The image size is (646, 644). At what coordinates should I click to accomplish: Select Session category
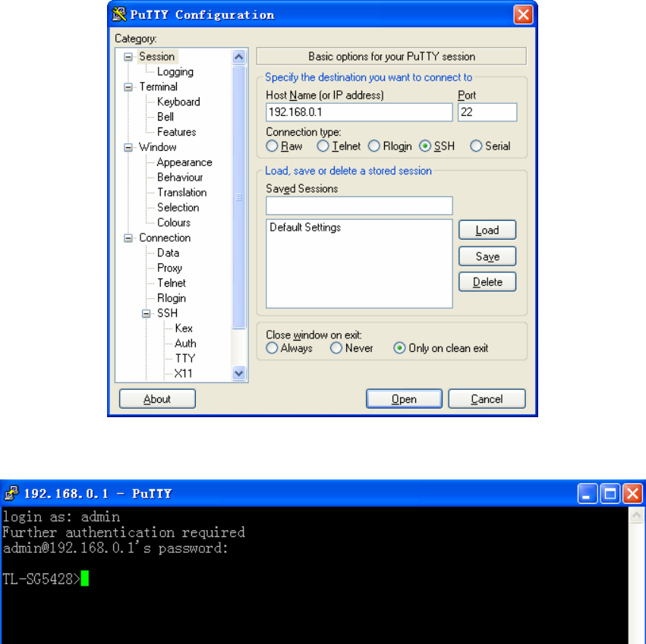(x=156, y=56)
